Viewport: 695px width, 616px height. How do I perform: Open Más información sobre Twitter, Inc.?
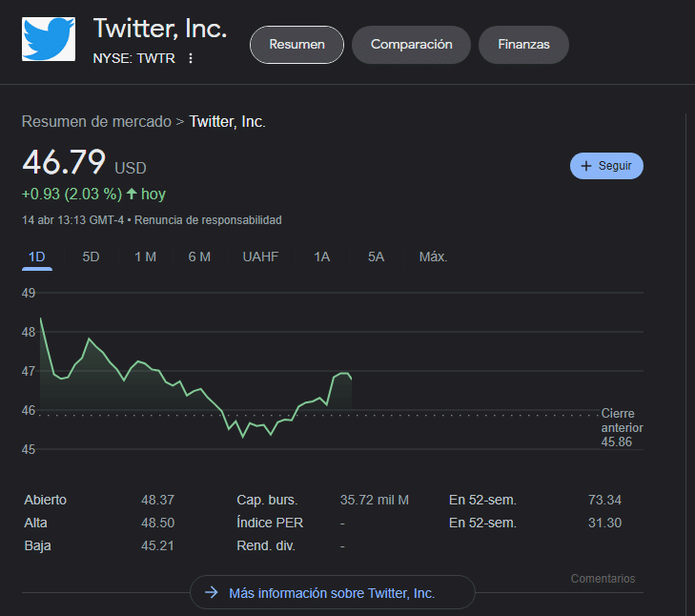click(333, 592)
